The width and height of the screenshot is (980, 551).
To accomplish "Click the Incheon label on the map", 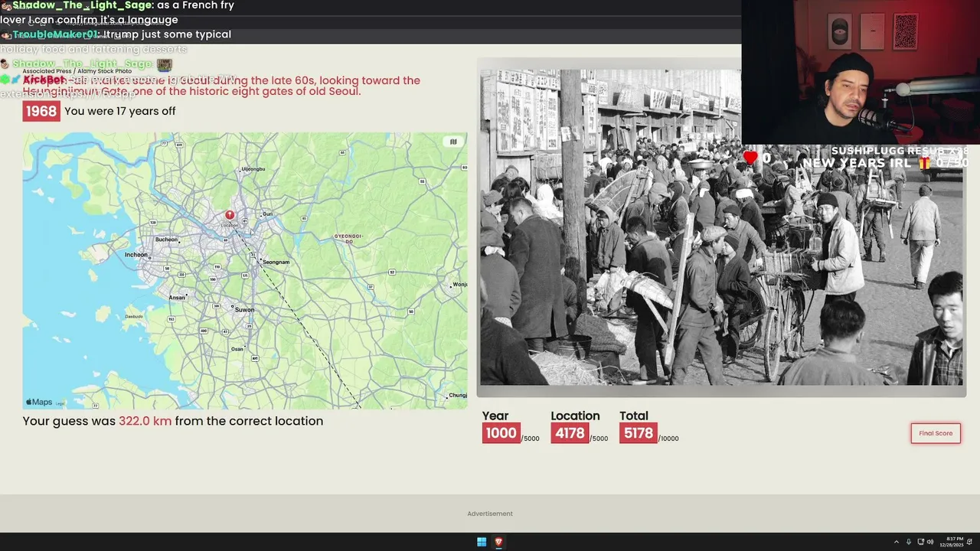I will [x=136, y=255].
